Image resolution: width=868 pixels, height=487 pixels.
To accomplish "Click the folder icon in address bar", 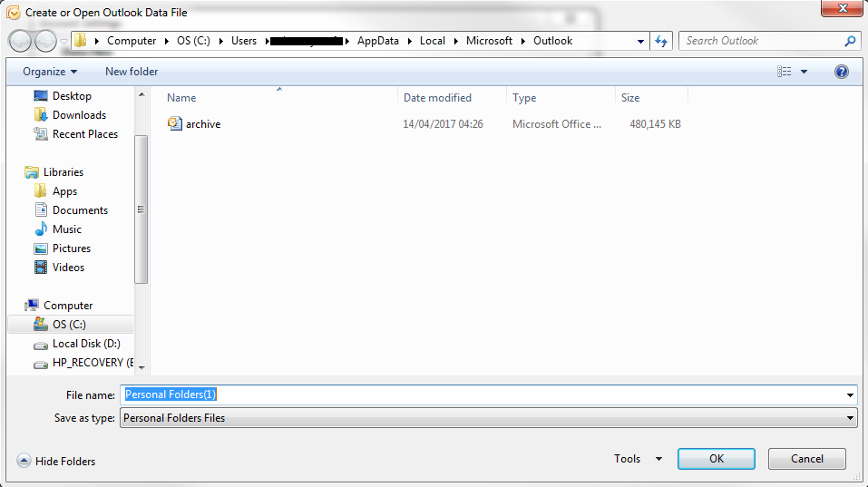I will point(81,41).
